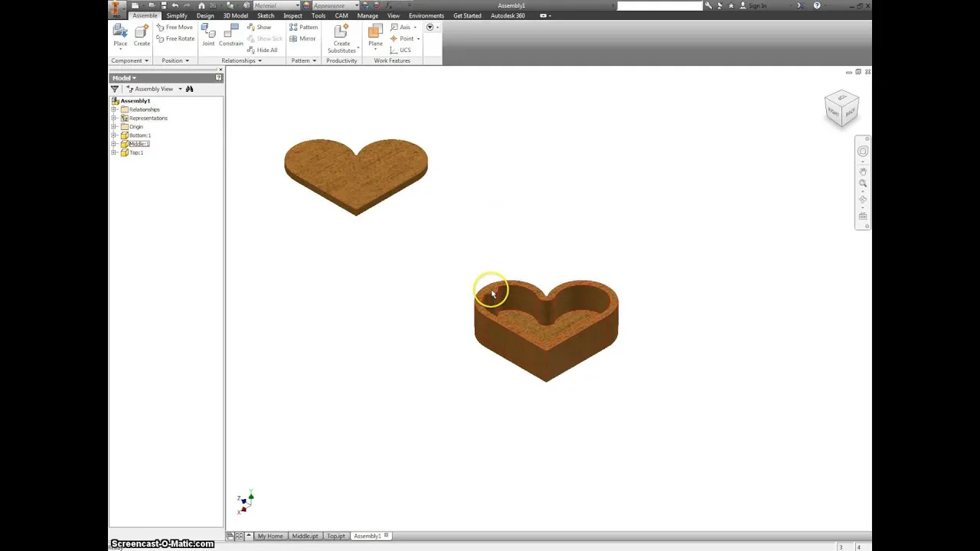Screen dimensions: 980x551
Task: Return Home via the house icon
Action: pos(202,5)
